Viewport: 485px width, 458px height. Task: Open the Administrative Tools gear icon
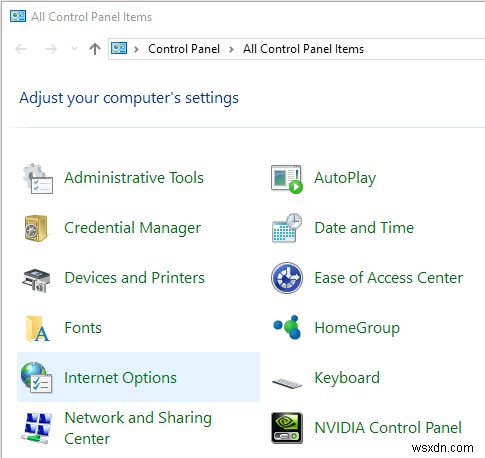[37, 178]
